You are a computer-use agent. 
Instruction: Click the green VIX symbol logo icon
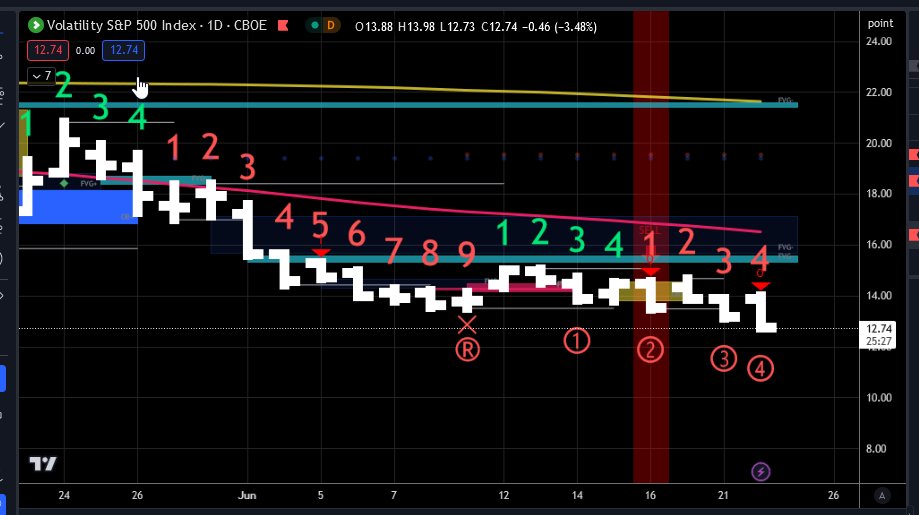pos(36,25)
